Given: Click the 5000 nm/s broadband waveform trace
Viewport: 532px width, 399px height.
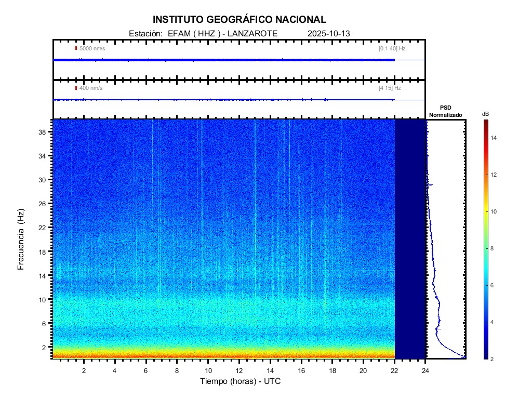Looking at the screenshot, I should click(223, 60).
